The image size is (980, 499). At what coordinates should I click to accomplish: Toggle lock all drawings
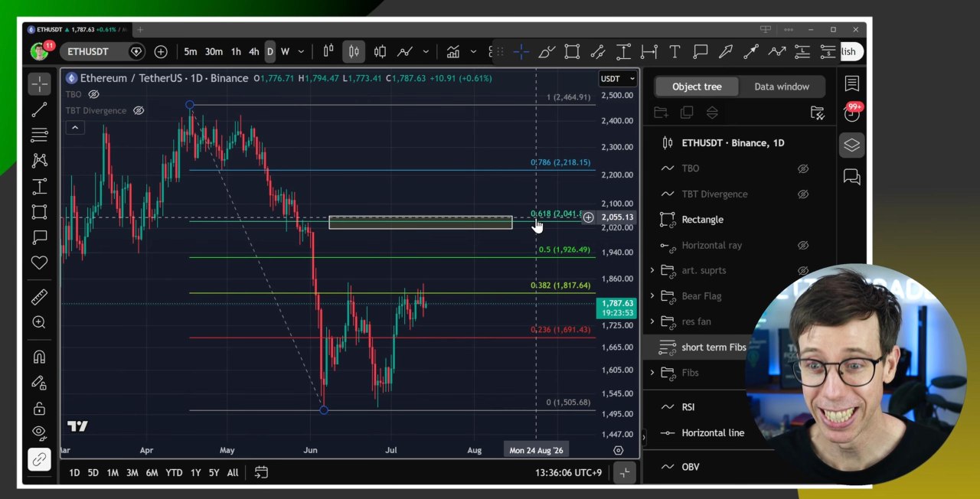pos(39,408)
